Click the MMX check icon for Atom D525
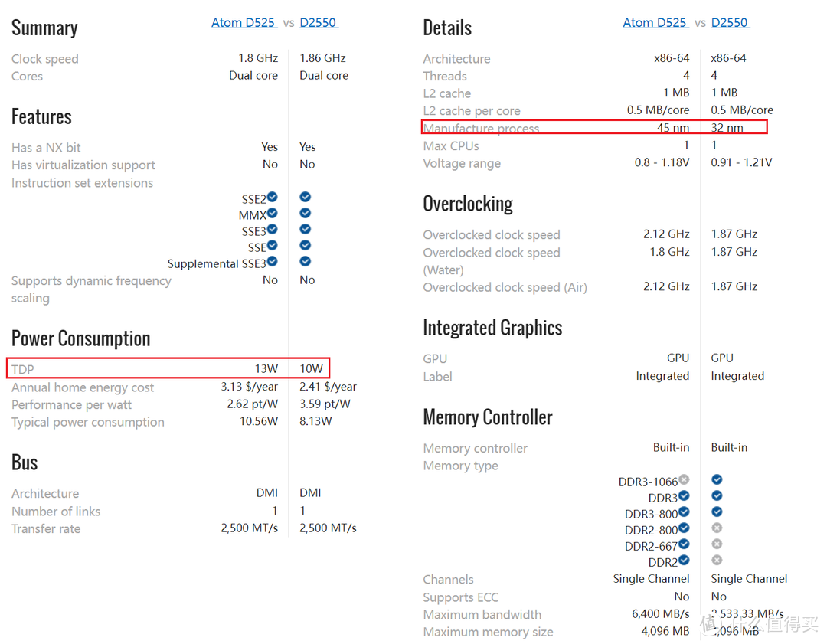This screenshot has width=827, height=644. (x=272, y=213)
